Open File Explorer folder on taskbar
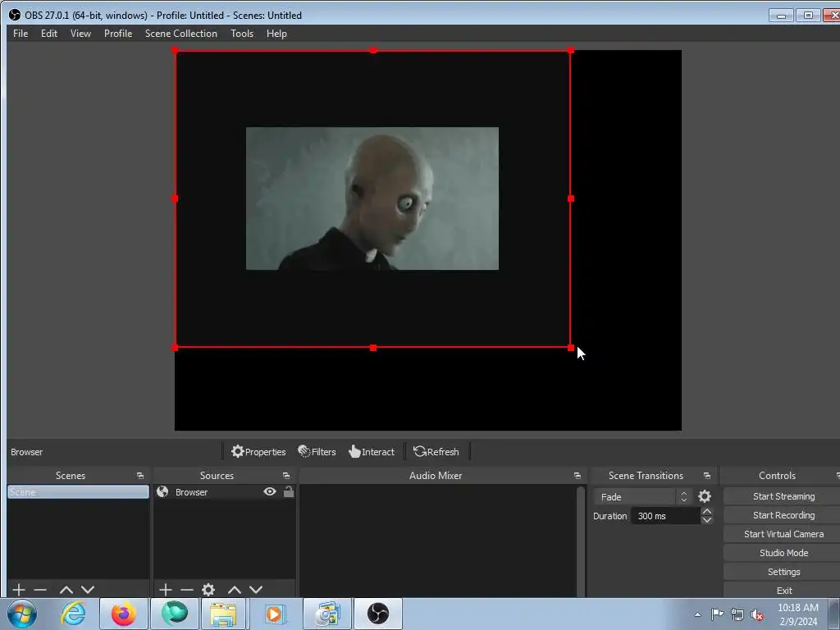The width and height of the screenshot is (840, 630). 223,614
